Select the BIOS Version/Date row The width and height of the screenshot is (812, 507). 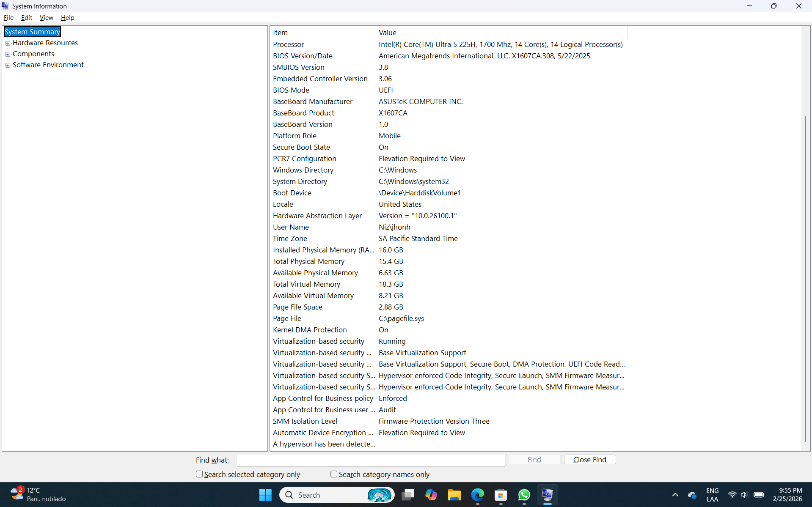tap(449, 56)
